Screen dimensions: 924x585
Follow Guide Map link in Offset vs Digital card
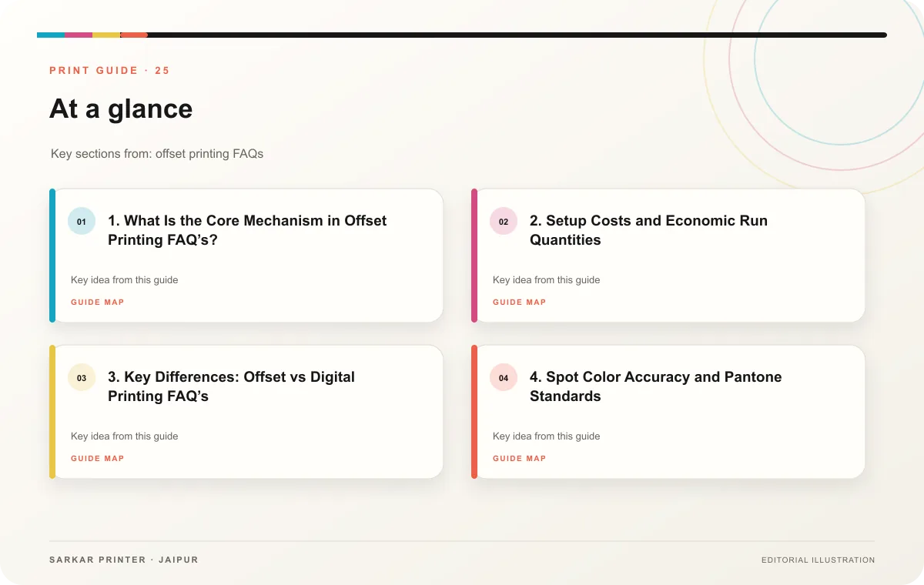point(98,459)
